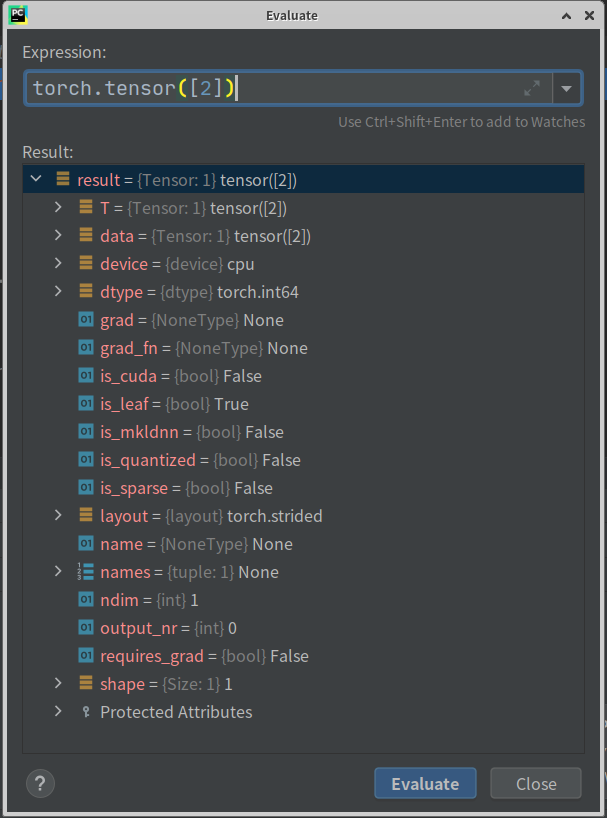Roll up the Evaluate window with the caret button

pos(566,16)
